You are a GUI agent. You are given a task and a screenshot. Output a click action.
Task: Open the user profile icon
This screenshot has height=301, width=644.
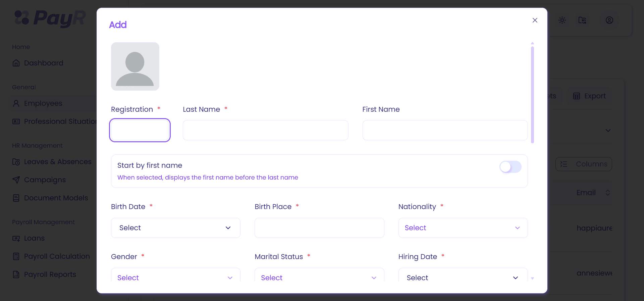pos(609,20)
